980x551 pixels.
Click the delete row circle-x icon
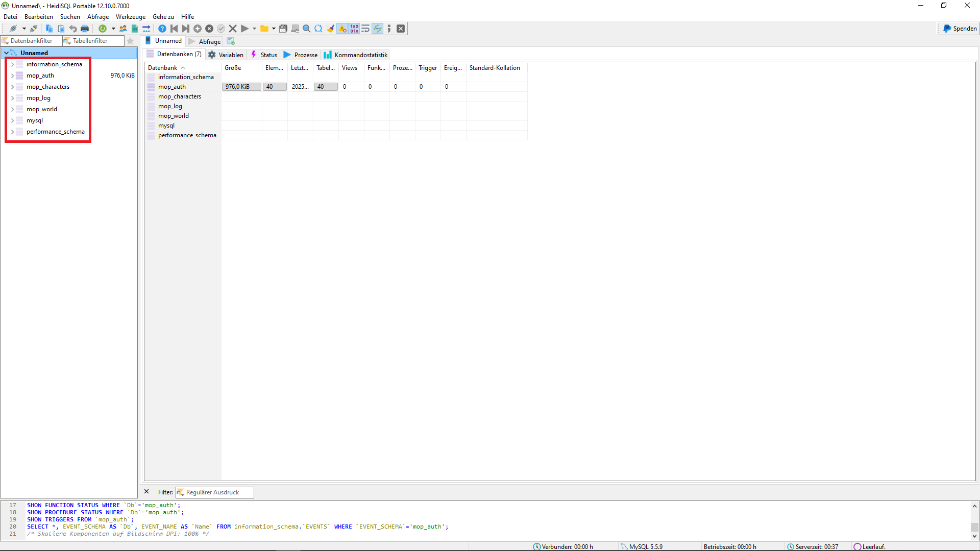[209, 29]
